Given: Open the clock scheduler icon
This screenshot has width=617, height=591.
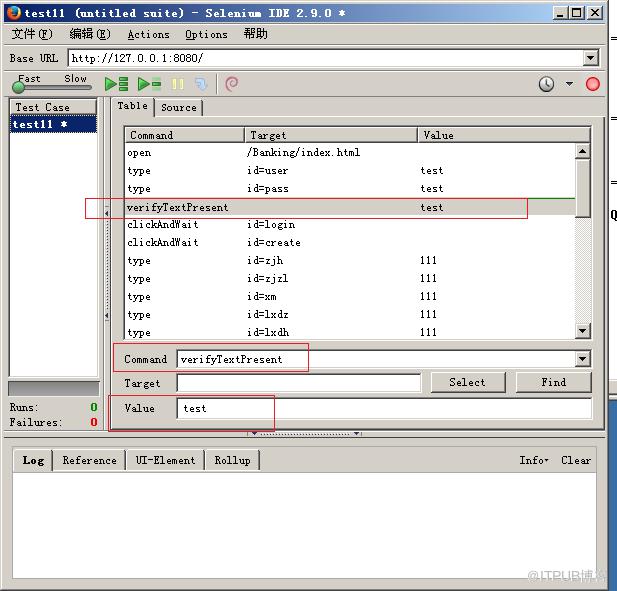Looking at the screenshot, I should pyautogui.click(x=546, y=84).
